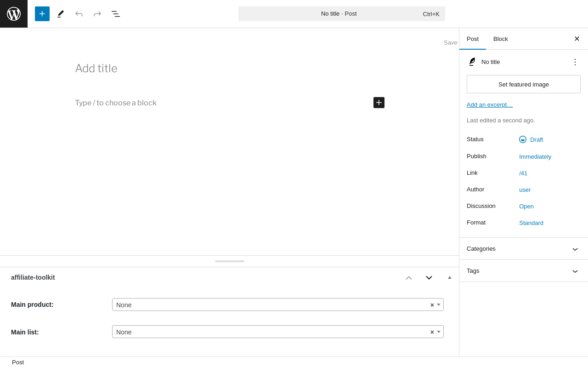Select the Post tab in sidebar

pyautogui.click(x=473, y=39)
